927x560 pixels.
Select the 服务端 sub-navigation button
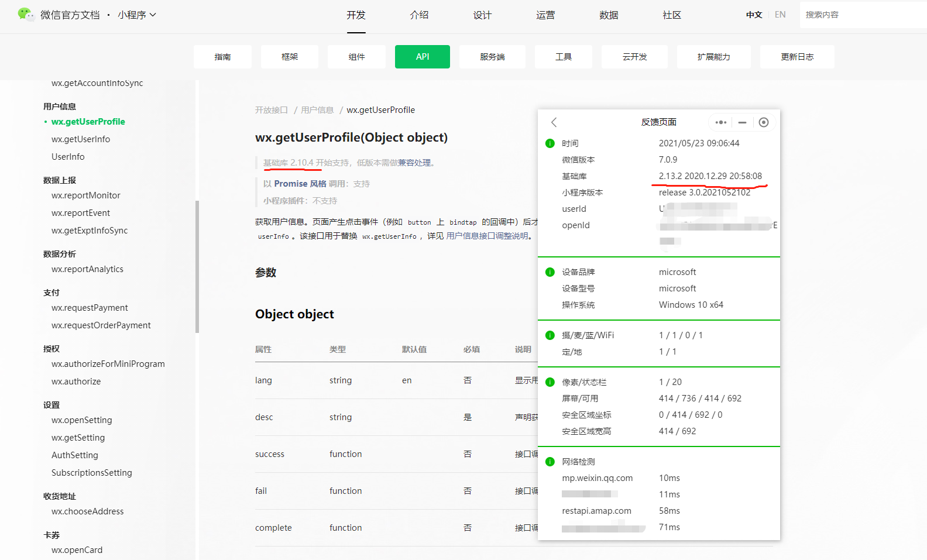[x=492, y=57]
